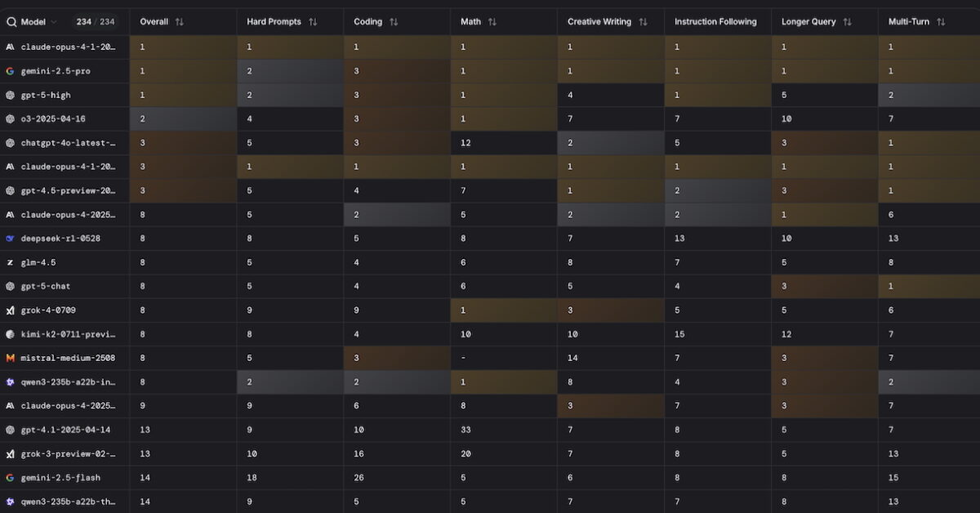Sort by the Overall column arrows
The image size is (980, 513).
coord(180,22)
